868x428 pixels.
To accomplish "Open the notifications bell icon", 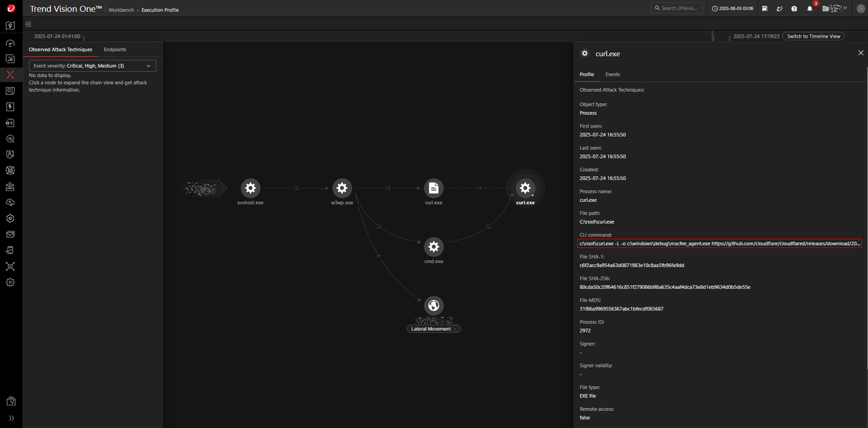I will coord(809,9).
